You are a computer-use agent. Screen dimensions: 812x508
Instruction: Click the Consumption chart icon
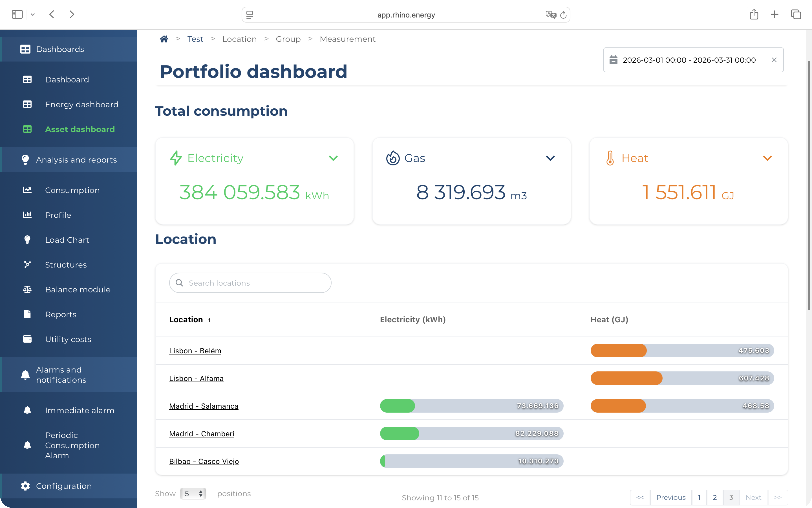pyautogui.click(x=27, y=190)
